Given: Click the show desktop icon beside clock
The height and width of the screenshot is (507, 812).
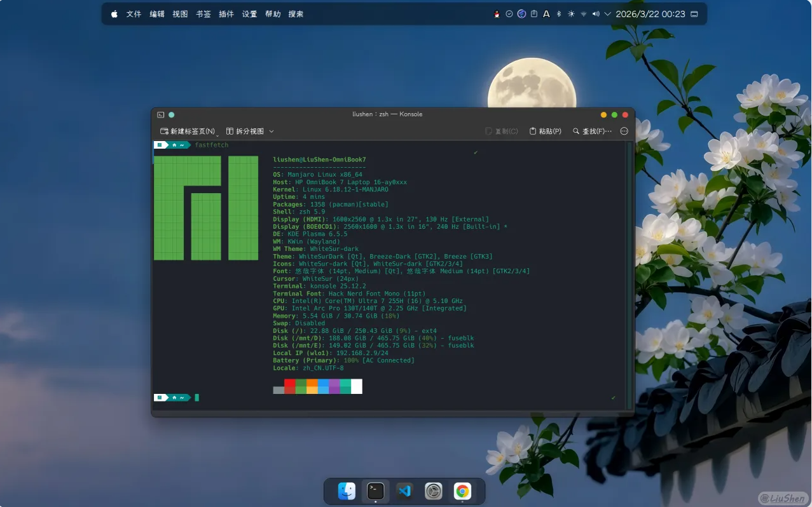Looking at the screenshot, I should (694, 14).
